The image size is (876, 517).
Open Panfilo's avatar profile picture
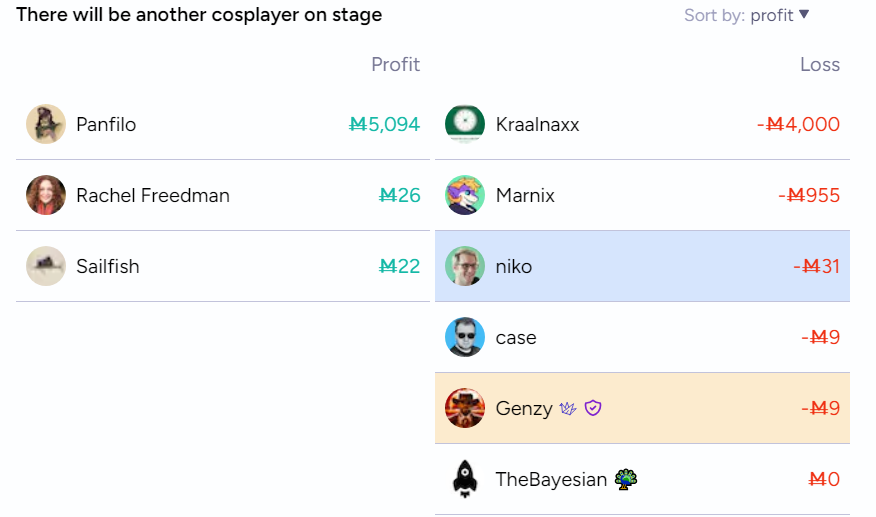click(46, 124)
